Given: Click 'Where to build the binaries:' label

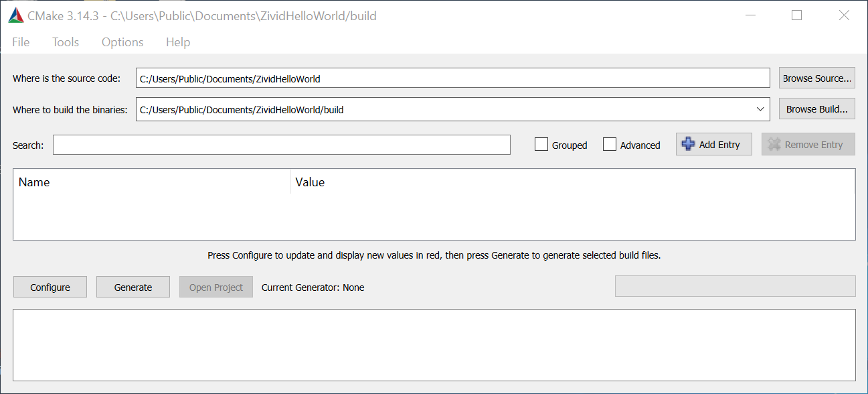Looking at the screenshot, I should click(70, 109).
